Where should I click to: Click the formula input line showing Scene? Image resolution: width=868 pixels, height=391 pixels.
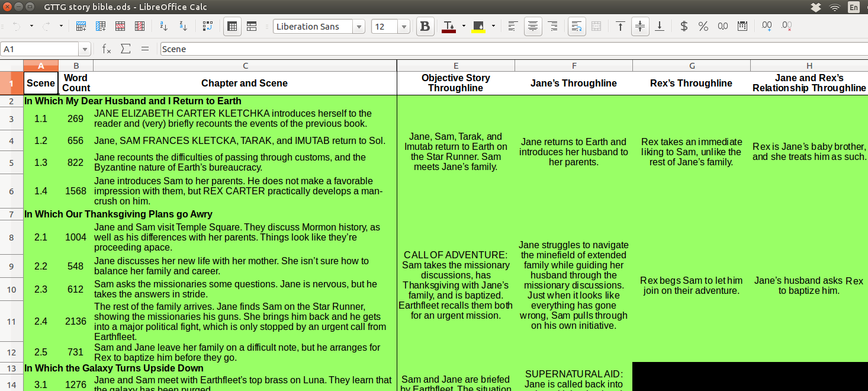click(514, 49)
